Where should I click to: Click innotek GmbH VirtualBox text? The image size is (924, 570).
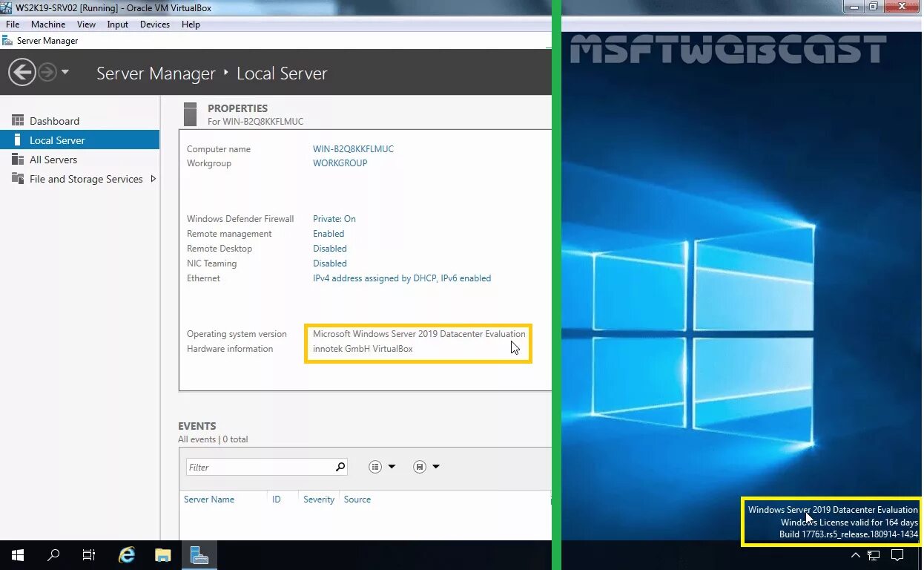[363, 349]
